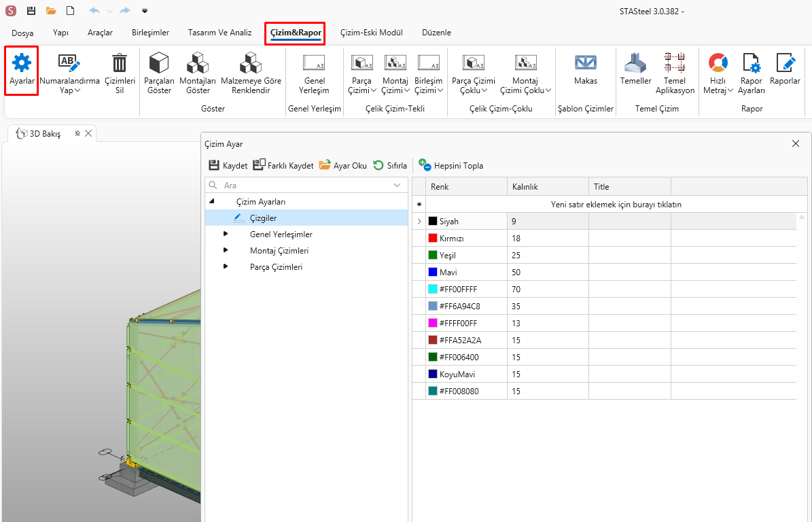Open the Temeller foundation tool
Screen dimensions: 812x522
point(635,70)
